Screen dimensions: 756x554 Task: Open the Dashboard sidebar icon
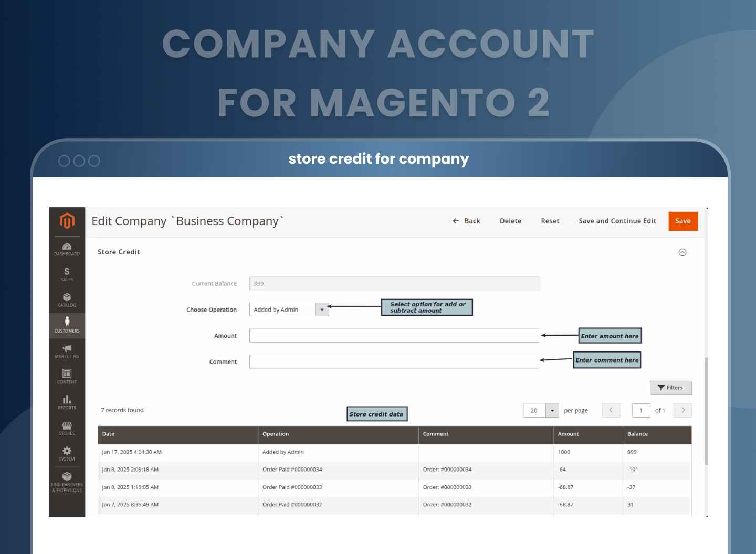click(x=67, y=249)
